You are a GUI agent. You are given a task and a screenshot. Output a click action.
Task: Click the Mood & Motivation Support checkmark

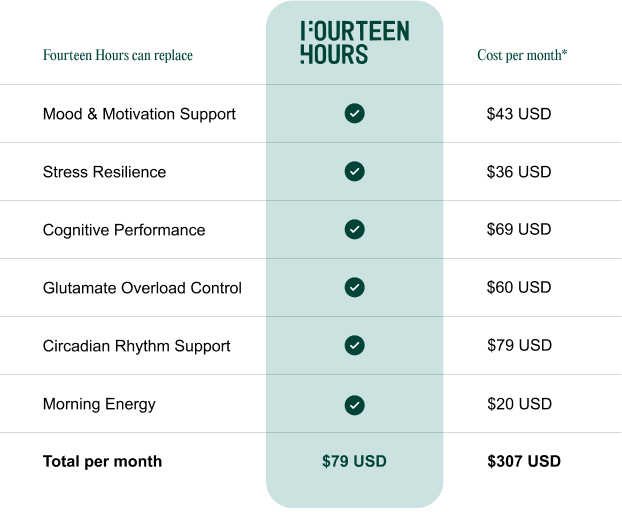(354, 114)
